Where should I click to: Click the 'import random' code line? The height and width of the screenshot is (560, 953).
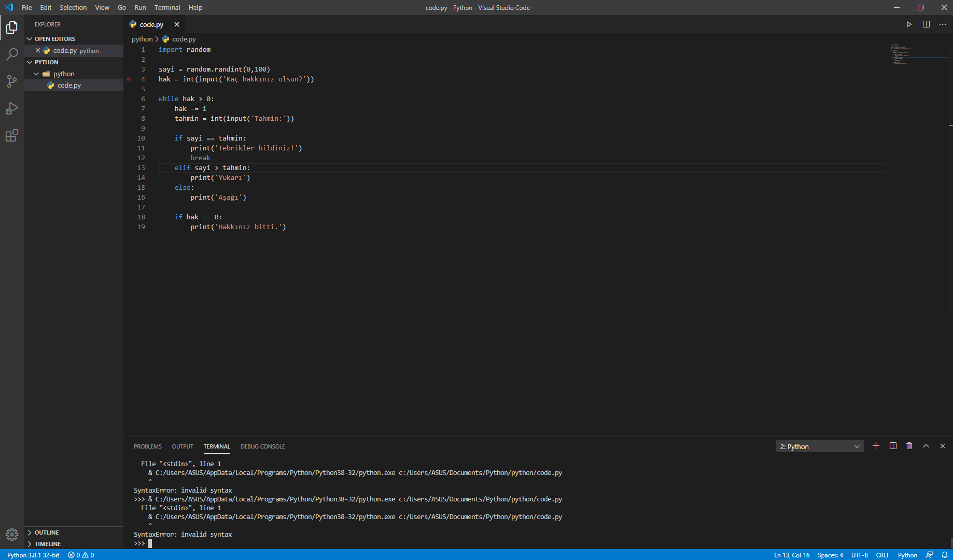(185, 49)
